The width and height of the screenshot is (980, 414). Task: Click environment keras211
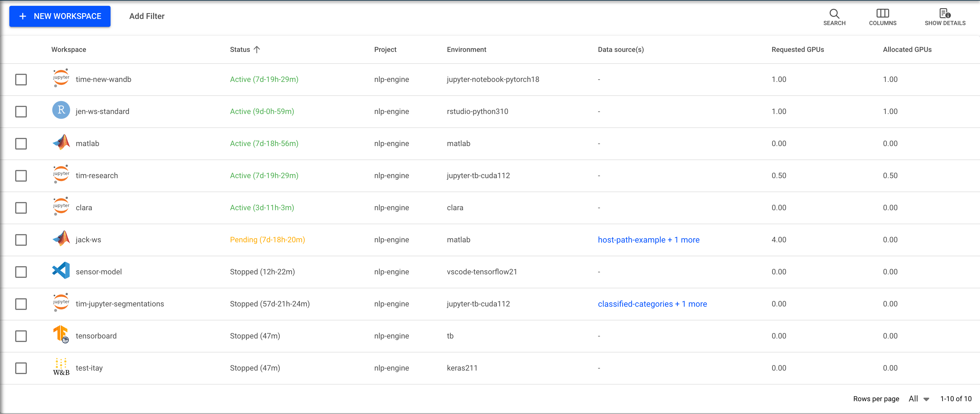(x=462, y=368)
